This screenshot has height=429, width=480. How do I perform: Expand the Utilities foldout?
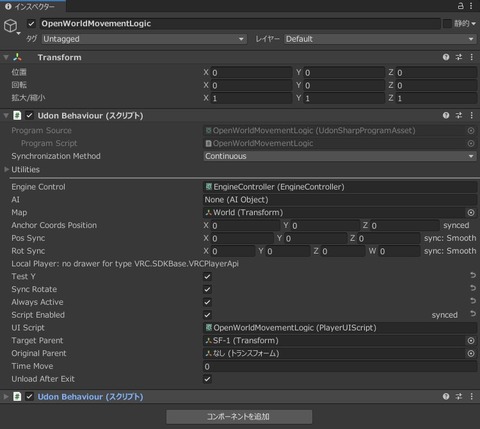point(6,169)
